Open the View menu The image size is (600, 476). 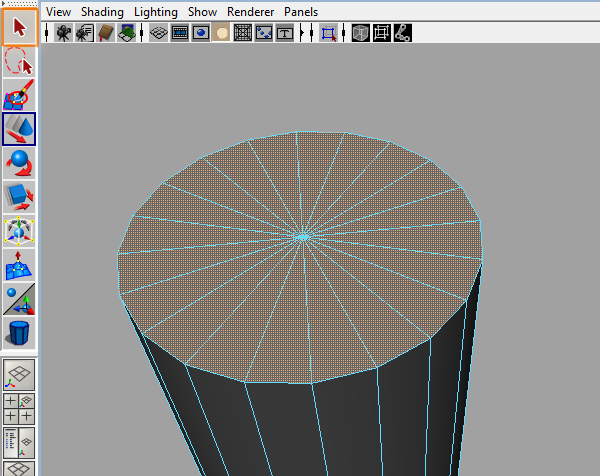(x=59, y=12)
